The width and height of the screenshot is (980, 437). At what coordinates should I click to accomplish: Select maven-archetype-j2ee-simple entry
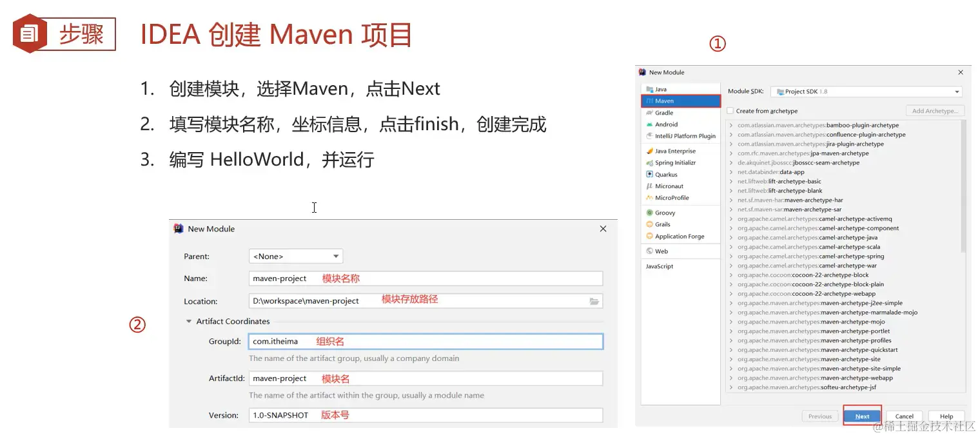pos(820,303)
